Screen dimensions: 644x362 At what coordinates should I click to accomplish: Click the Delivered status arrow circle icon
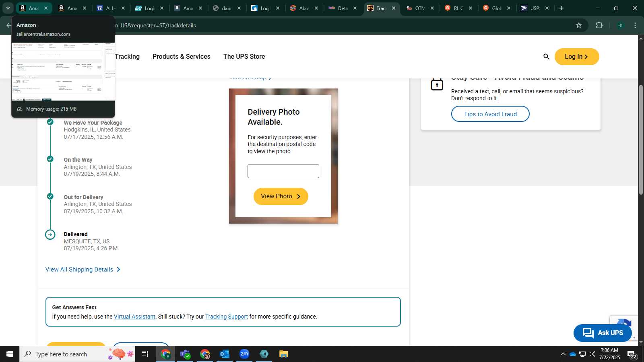point(50,234)
